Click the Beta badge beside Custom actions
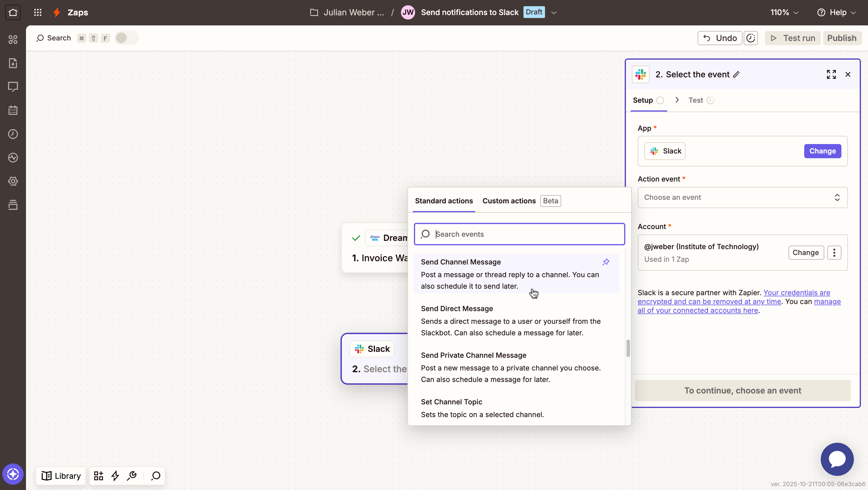The image size is (868, 490). pos(551,201)
